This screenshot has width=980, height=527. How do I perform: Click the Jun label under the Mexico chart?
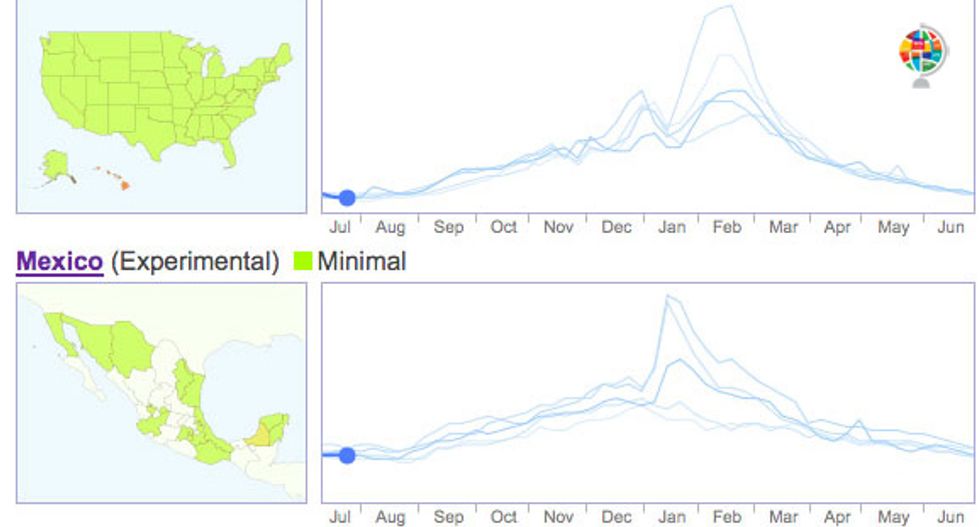950,517
